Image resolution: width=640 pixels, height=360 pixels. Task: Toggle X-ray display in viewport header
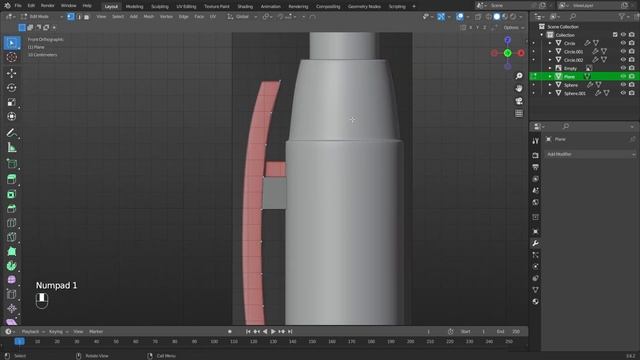click(478, 17)
